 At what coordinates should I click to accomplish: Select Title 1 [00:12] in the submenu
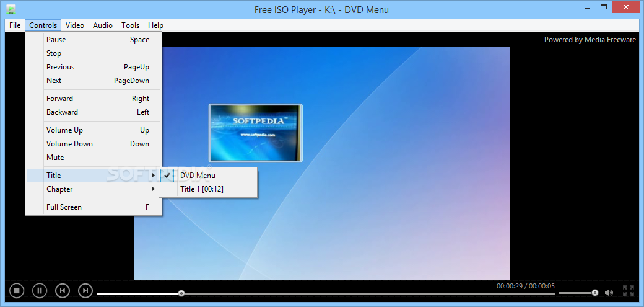[208, 189]
